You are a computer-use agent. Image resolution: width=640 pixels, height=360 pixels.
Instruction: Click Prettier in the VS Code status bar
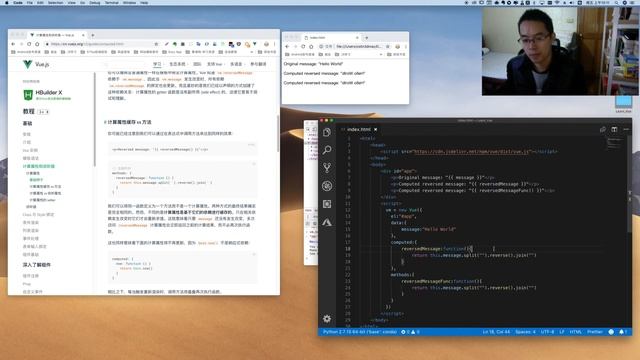coord(595,332)
